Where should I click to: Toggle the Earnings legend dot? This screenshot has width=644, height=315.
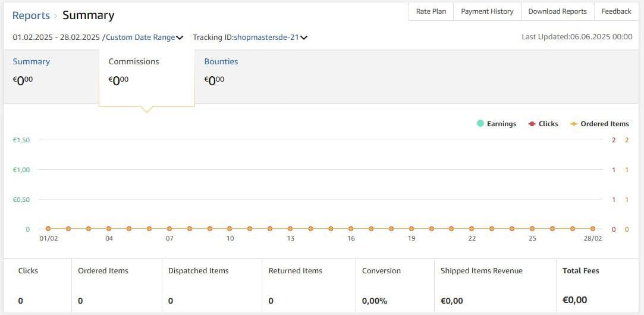[x=480, y=124]
